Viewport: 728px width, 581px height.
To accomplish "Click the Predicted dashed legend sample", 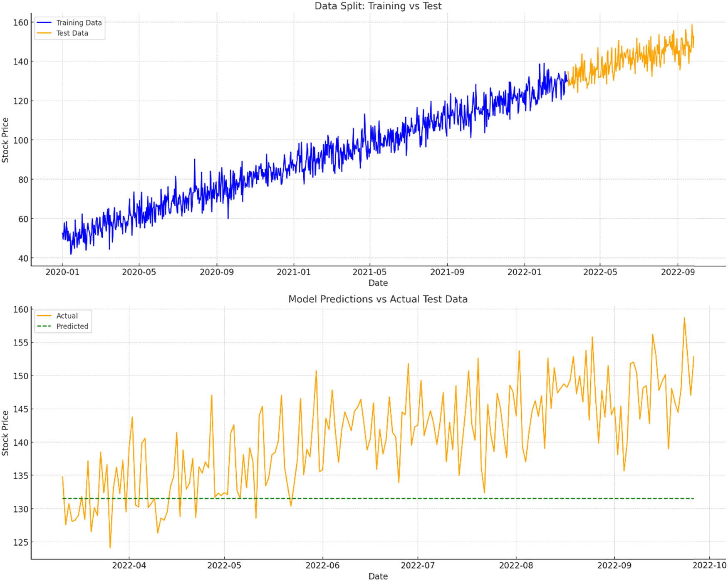I will (x=44, y=327).
